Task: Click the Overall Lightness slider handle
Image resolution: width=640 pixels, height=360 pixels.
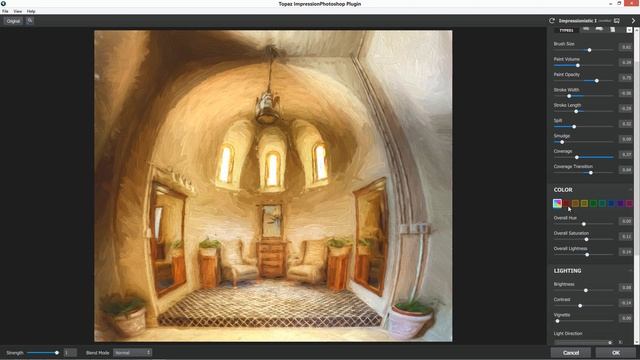Action: point(587,255)
